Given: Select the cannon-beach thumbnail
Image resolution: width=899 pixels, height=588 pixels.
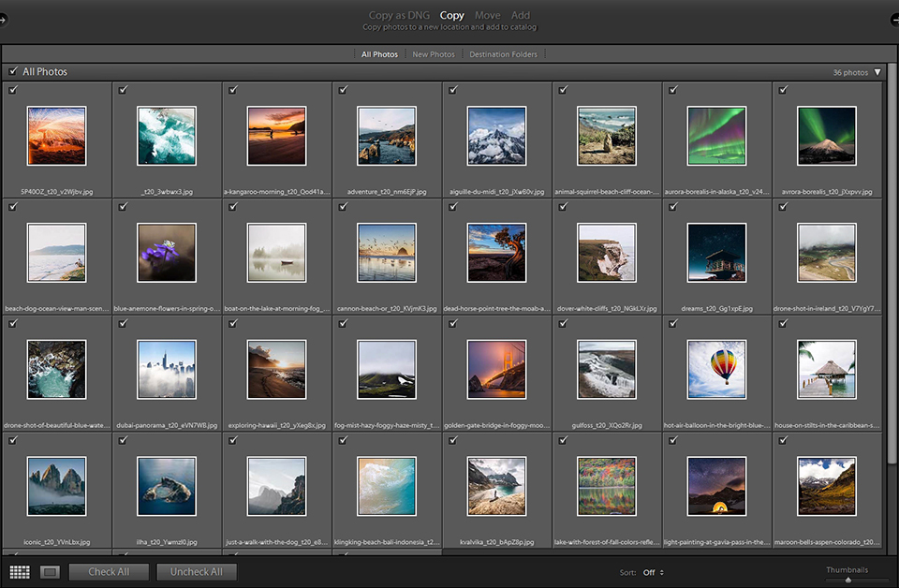Looking at the screenshot, I should 387,253.
